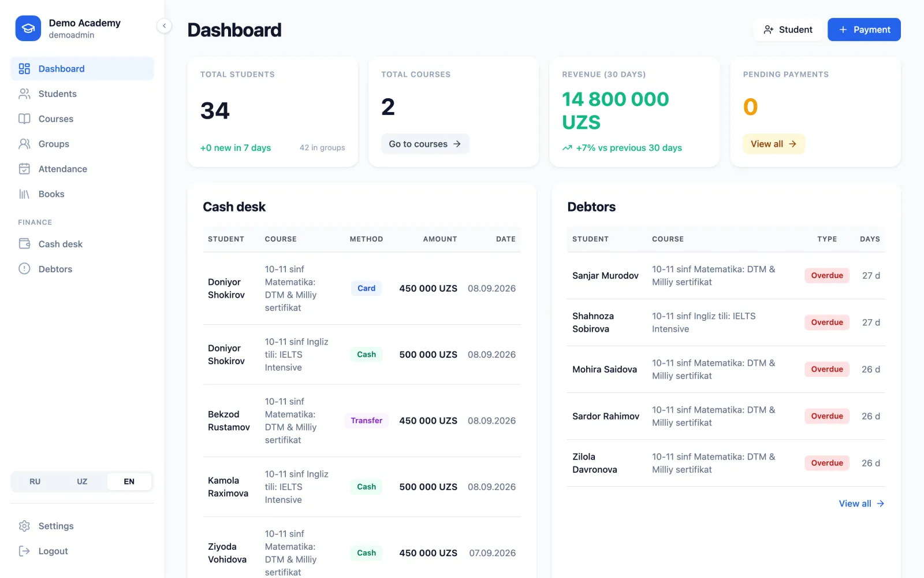Click the METHOD column header
The height and width of the screenshot is (578, 924).
(x=366, y=239)
